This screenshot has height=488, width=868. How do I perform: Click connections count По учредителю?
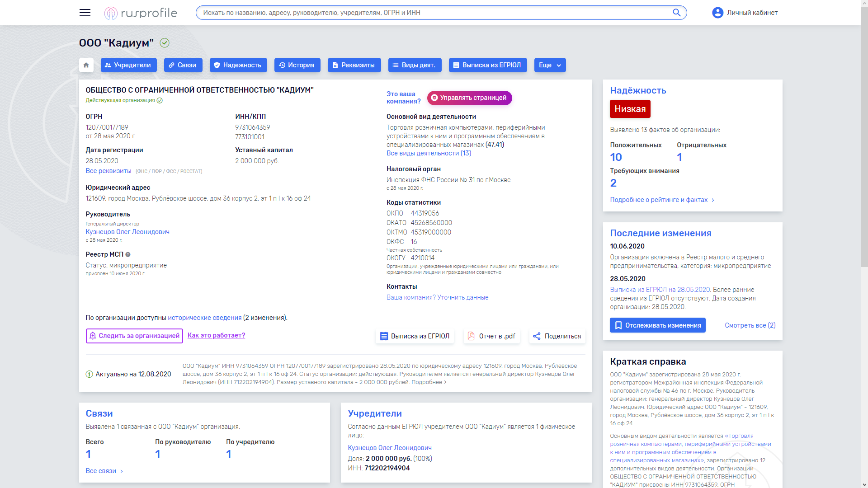pos(228,454)
